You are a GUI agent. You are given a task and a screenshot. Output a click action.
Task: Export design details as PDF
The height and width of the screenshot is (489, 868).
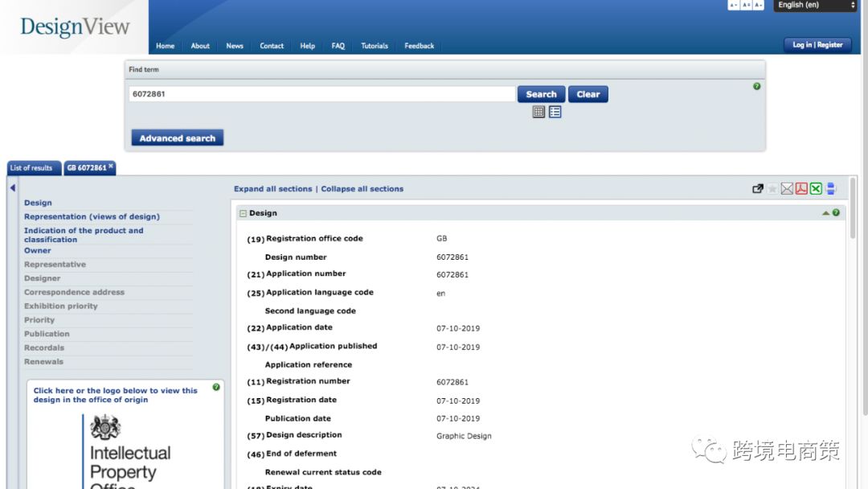pyautogui.click(x=801, y=189)
